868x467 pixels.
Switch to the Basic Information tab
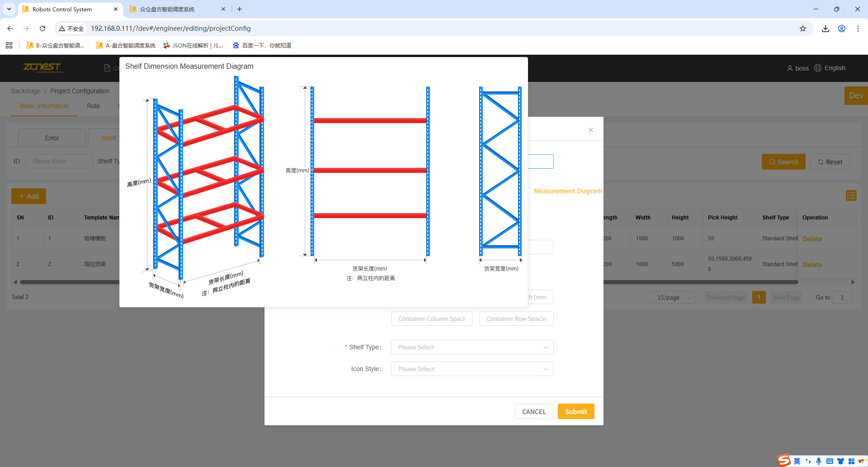coord(44,106)
